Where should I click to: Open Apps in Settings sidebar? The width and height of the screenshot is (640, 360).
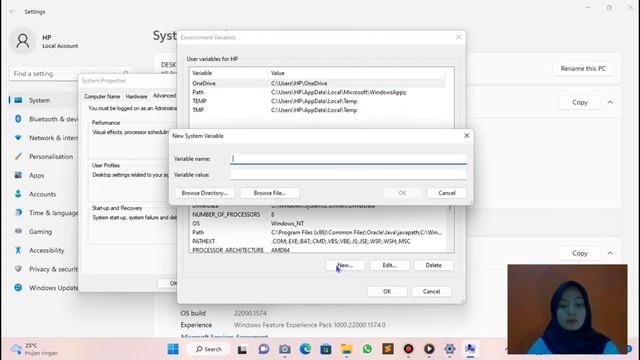[44, 176]
